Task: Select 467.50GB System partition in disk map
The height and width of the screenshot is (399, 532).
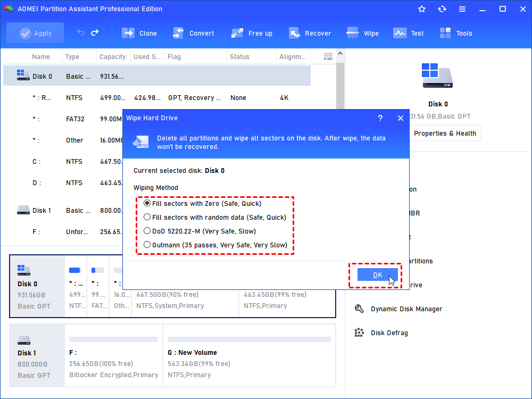Action: [185, 303]
